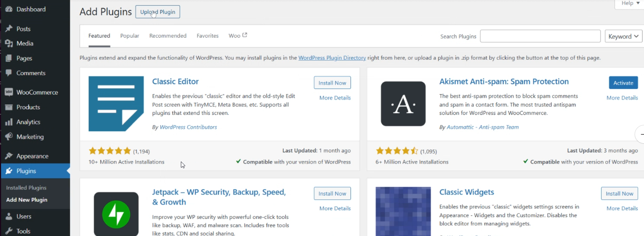Open Automattic - Anti-spam Team author link
The width and height of the screenshot is (644, 236).
click(x=482, y=127)
